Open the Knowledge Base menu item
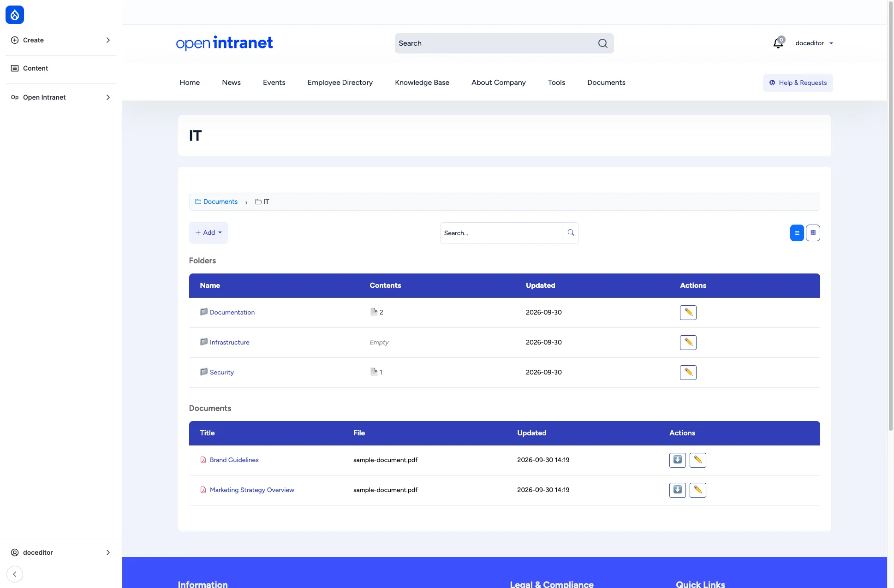Screen dimensions: 894x588 click(422, 83)
